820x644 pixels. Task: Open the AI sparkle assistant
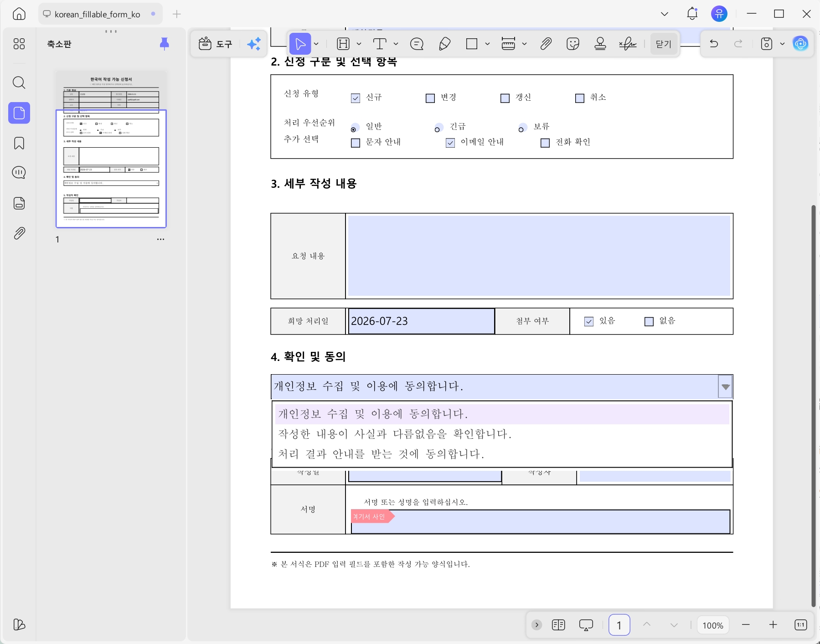[x=254, y=44]
